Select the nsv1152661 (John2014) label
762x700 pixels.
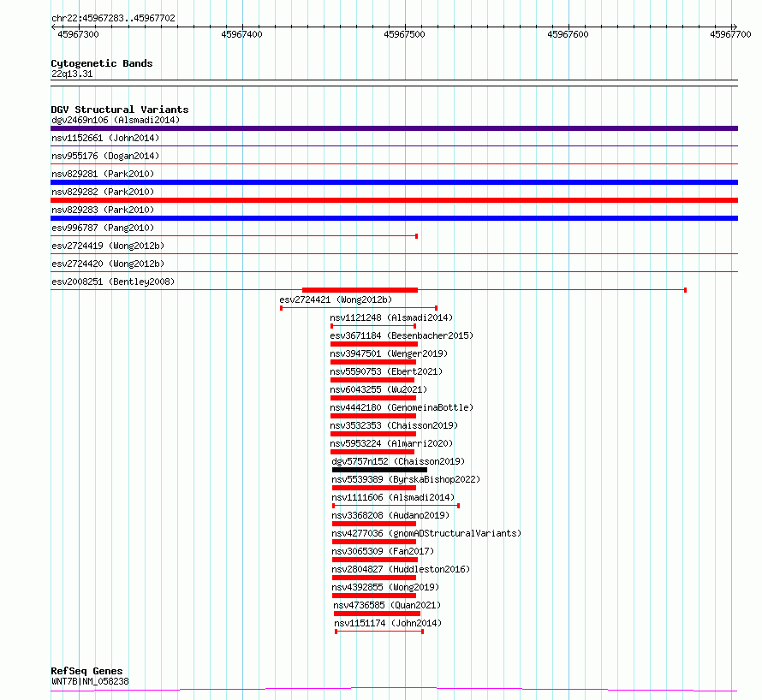coord(105,138)
